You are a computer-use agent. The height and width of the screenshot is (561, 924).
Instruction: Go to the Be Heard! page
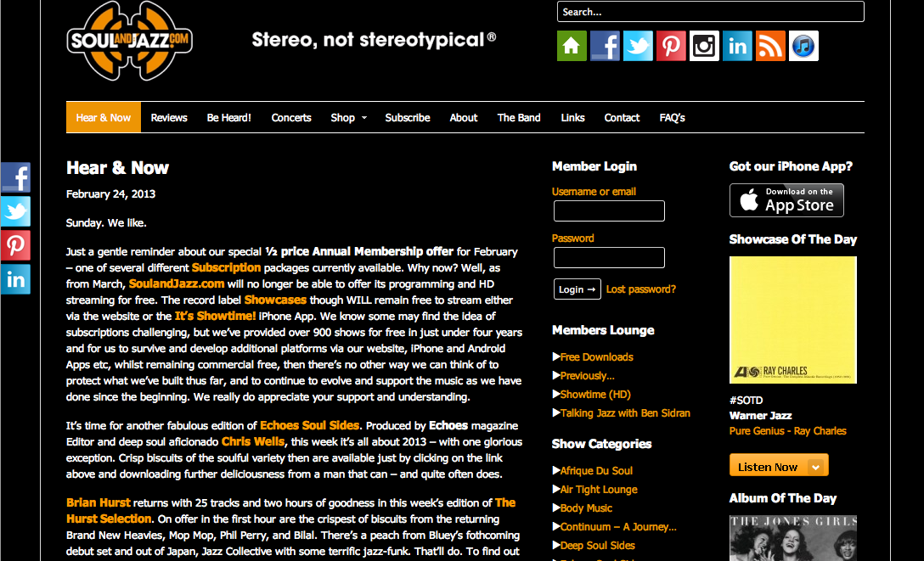228,118
